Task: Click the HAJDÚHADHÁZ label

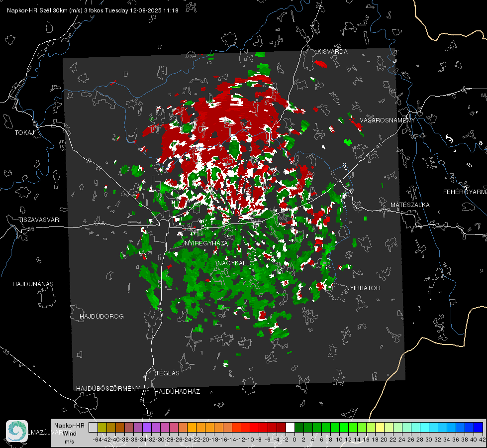Action: coord(177,392)
